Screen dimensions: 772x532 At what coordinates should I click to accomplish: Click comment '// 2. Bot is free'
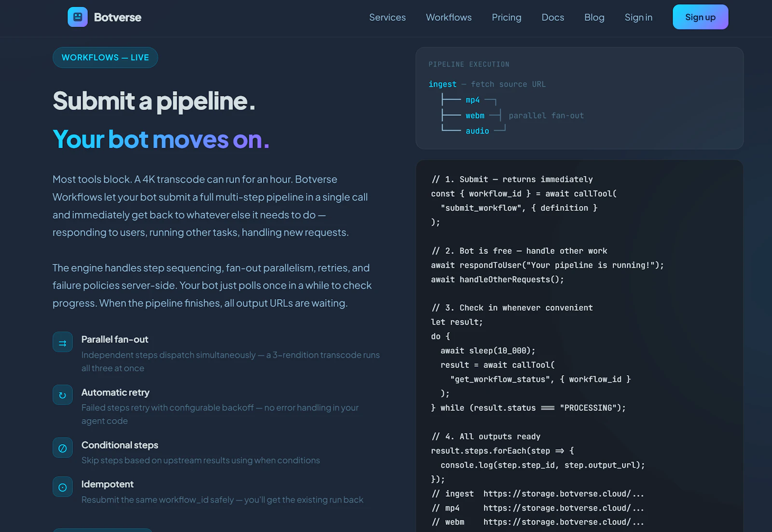[471, 251]
